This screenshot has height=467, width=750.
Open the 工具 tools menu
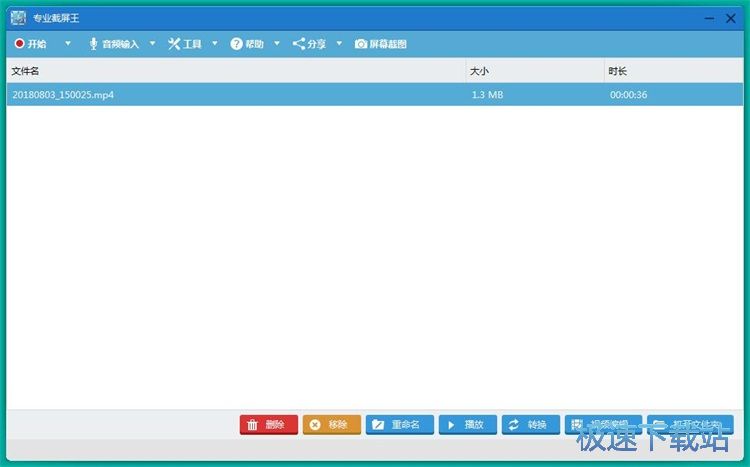click(x=185, y=44)
